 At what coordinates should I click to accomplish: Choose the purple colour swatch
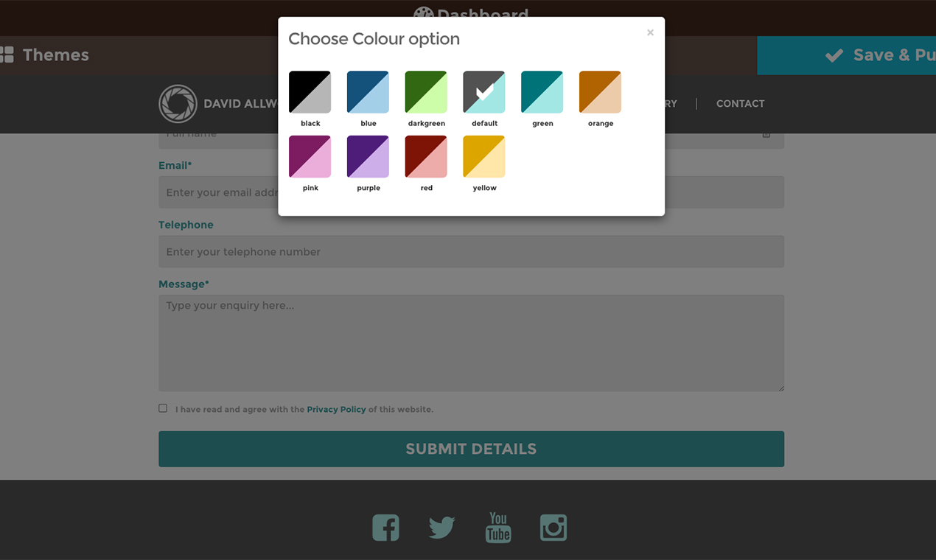[368, 156]
